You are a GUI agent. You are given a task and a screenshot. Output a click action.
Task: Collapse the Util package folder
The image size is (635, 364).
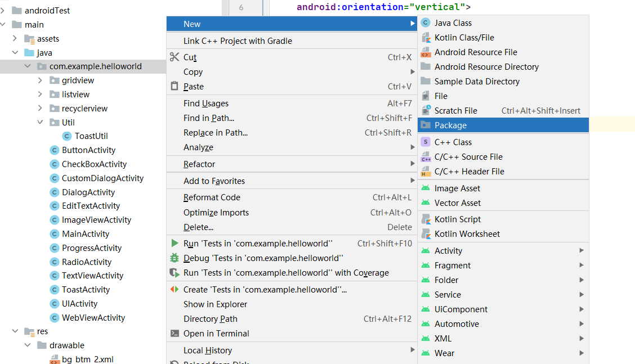[40, 123]
